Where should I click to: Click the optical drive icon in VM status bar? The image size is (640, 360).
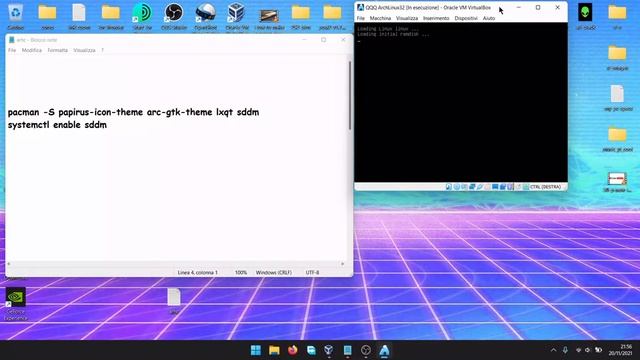(x=457, y=187)
